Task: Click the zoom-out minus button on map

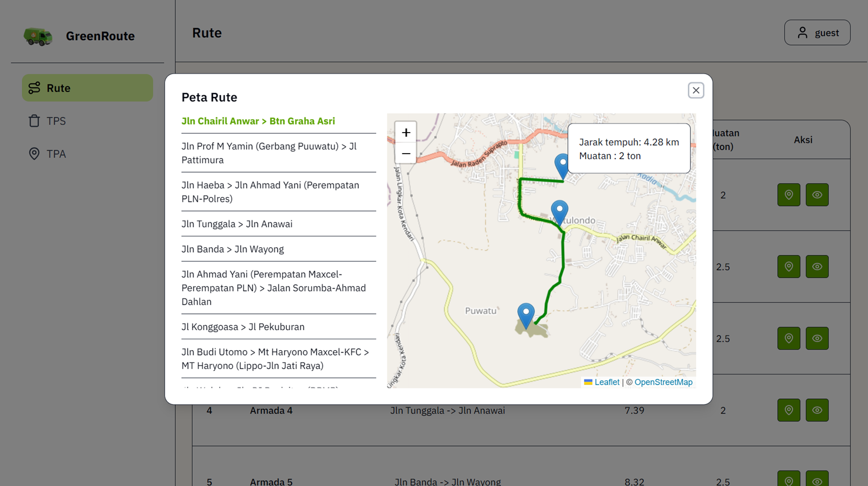Action: point(405,154)
